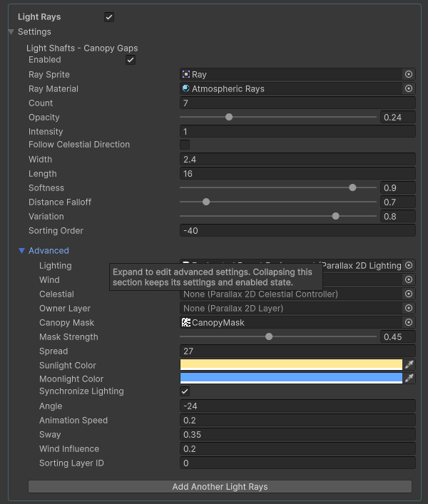Click the Atmospheric Rays material icon
The height and width of the screenshot is (504, 428).
coord(186,88)
